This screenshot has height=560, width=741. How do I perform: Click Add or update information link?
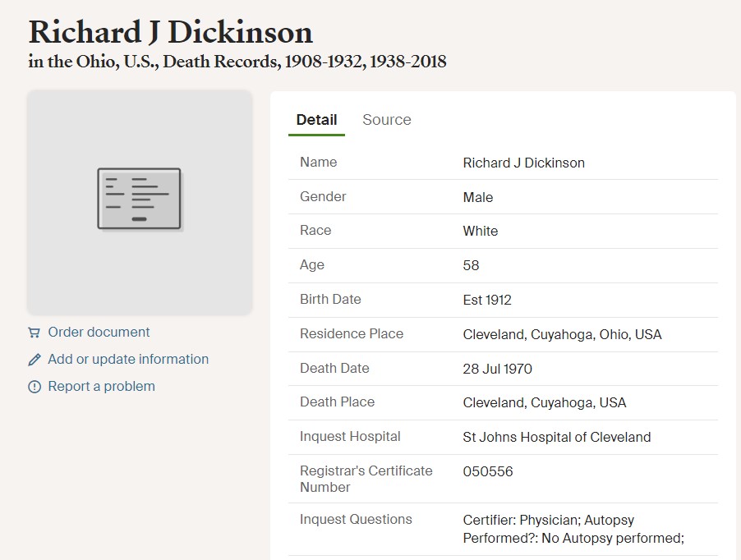click(128, 360)
